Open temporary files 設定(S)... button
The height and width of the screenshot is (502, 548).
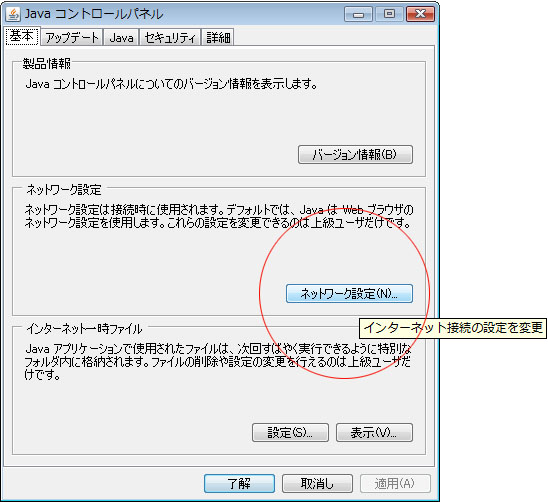[290, 432]
